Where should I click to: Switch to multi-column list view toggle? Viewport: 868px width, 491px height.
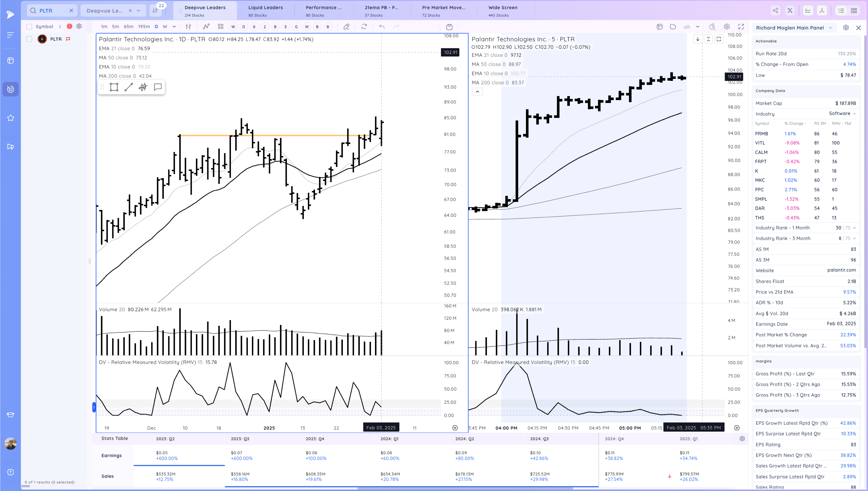pos(854,10)
